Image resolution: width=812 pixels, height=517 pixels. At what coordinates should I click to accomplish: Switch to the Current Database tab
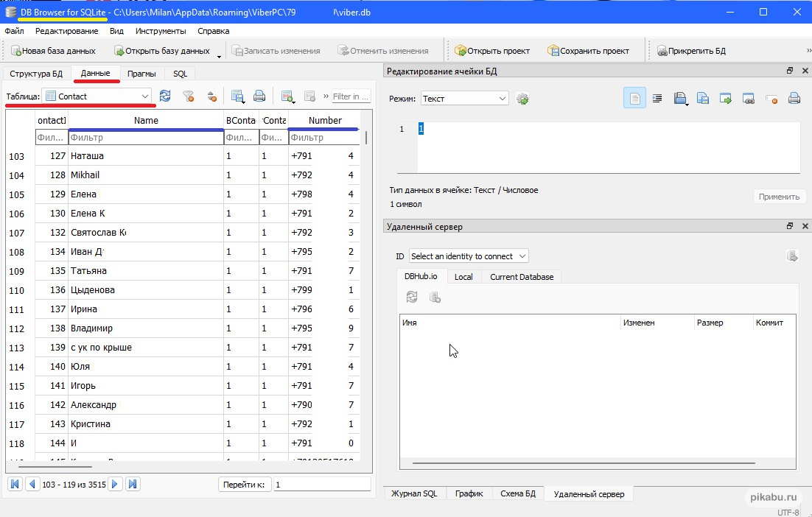coord(522,277)
